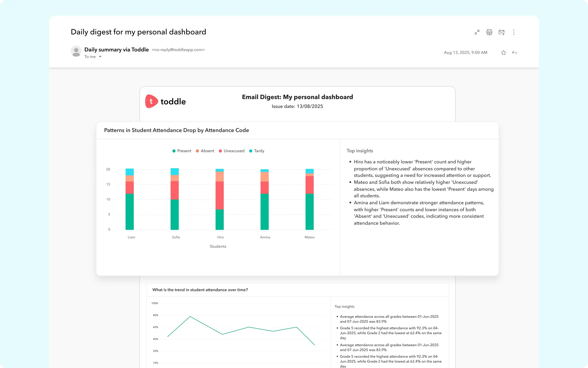The image size is (588, 368).
Task: Click the insight starting 'Hiro has a noticeably lower'
Action: click(x=422, y=168)
